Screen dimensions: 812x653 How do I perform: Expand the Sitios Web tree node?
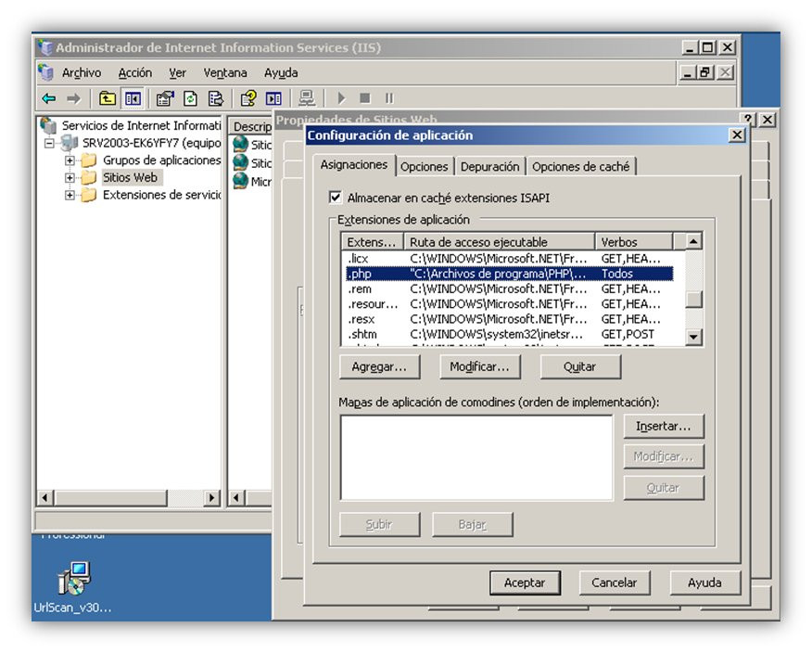click(70, 178)
